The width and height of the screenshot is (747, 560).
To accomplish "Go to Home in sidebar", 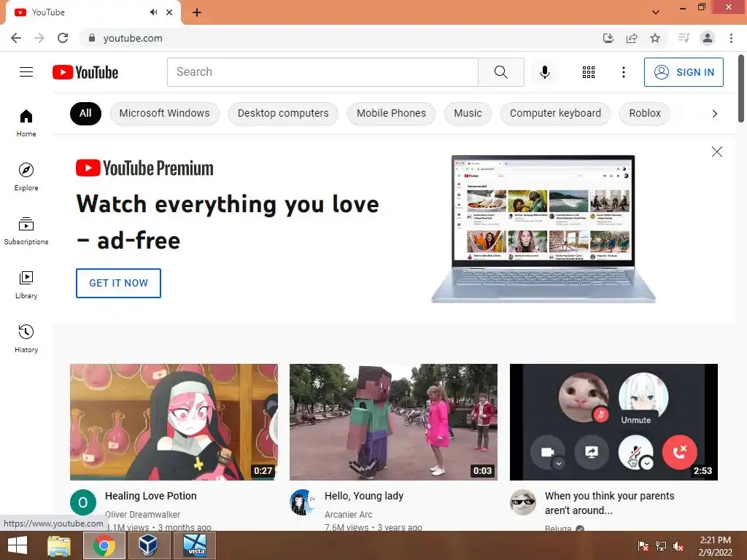I will pyautogui.click(x=26, y=122).
